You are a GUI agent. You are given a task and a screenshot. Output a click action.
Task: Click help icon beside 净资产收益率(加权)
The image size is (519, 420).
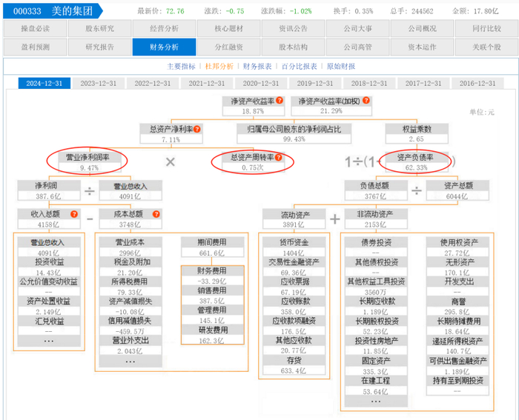[366, 101]
